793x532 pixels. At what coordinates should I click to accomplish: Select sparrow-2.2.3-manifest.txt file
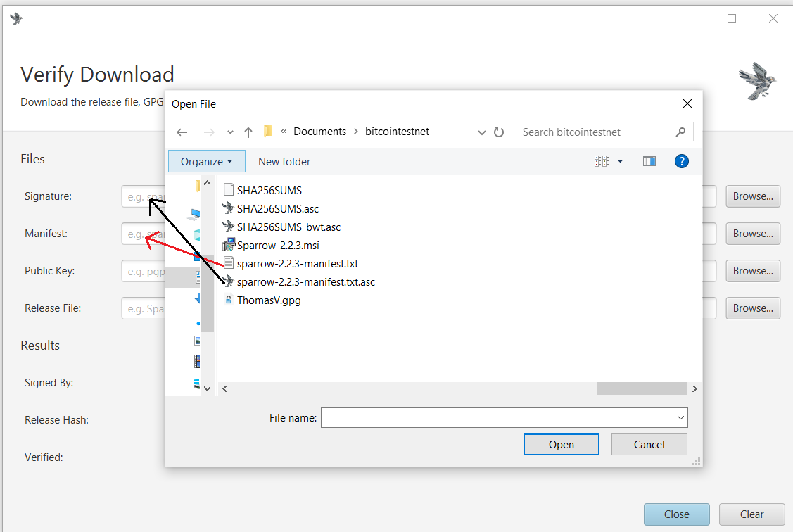coord(298,263)
